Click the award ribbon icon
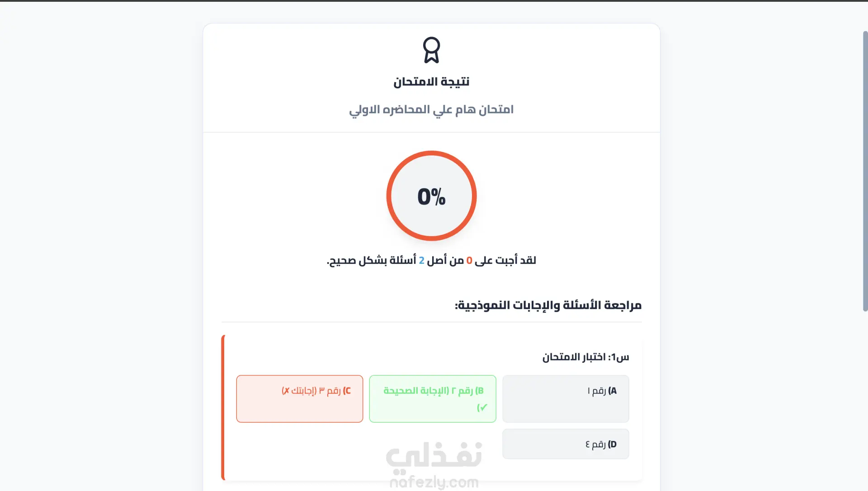 (431, 50)
